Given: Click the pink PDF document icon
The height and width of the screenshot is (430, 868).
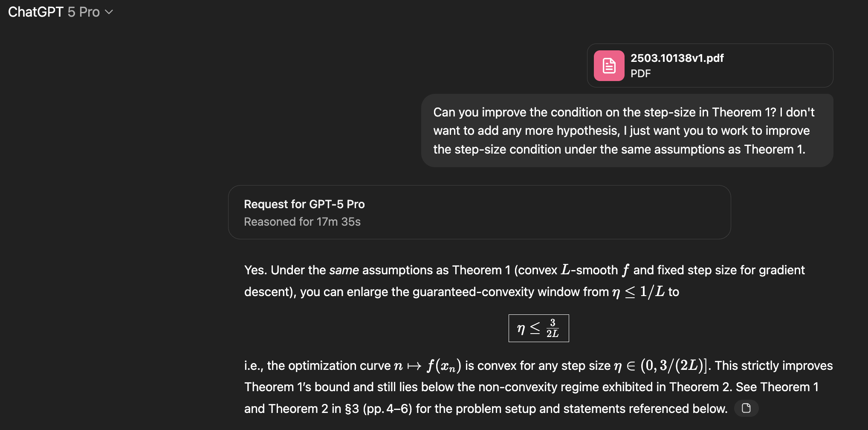Looking at the screenshot, I should click(609, 66).
